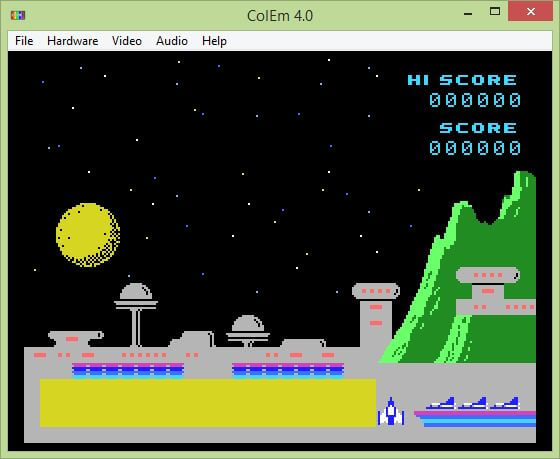Click the short domed tower on base
This screenshot has height=459, width=560.
coord(248,331)
